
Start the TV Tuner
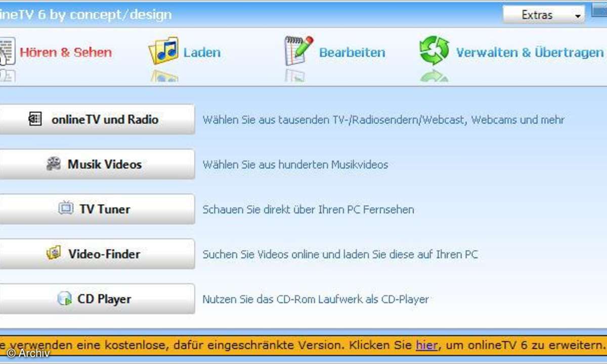(97, 209)
